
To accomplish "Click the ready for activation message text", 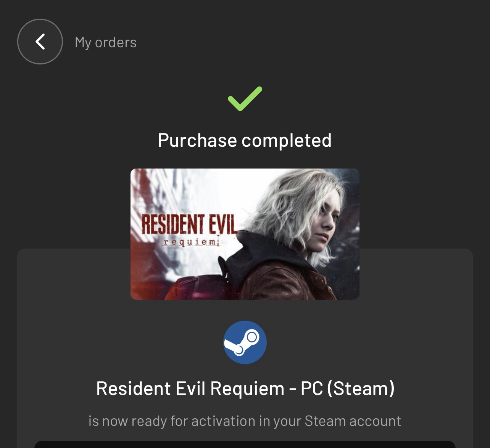I will pos(245,421).
